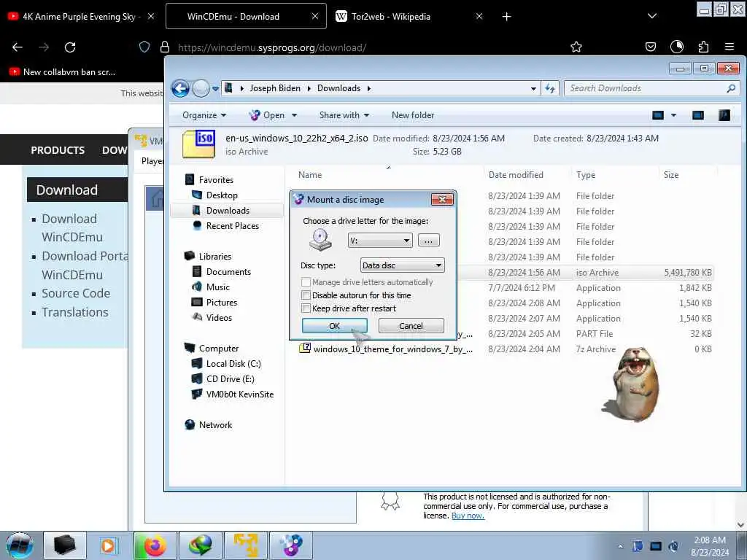Click the Explorer back arrow button
747x560 pixels.
[x=180, y=88]
